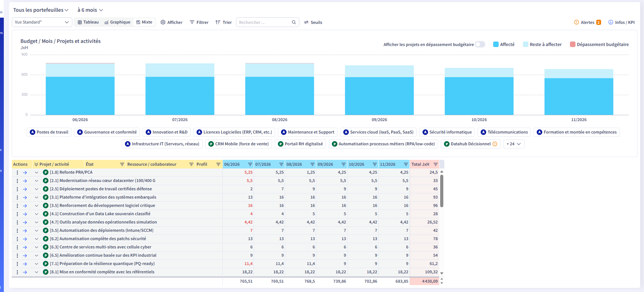This screenshot has height=292, width=644.
Task: Click the Affecté legend color swatch
Action: point(496,44)
